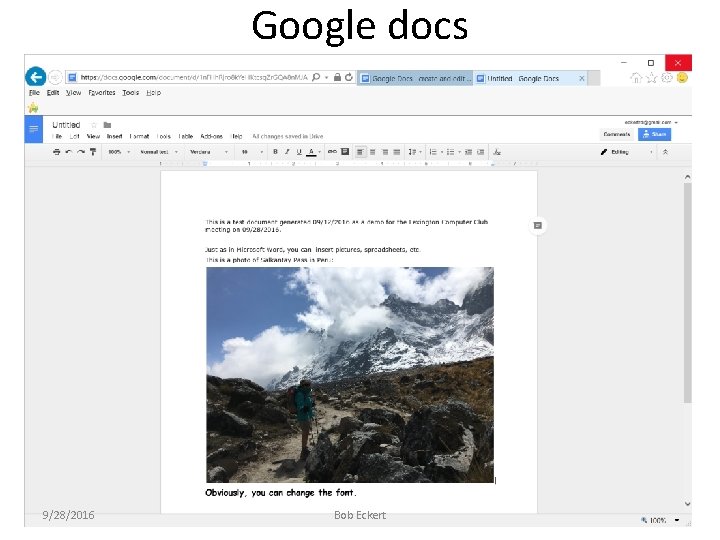Image resolution: width=720 pixels, height=540 pixels.
Task: Star the Untitled document
Action: coord(94,125)
